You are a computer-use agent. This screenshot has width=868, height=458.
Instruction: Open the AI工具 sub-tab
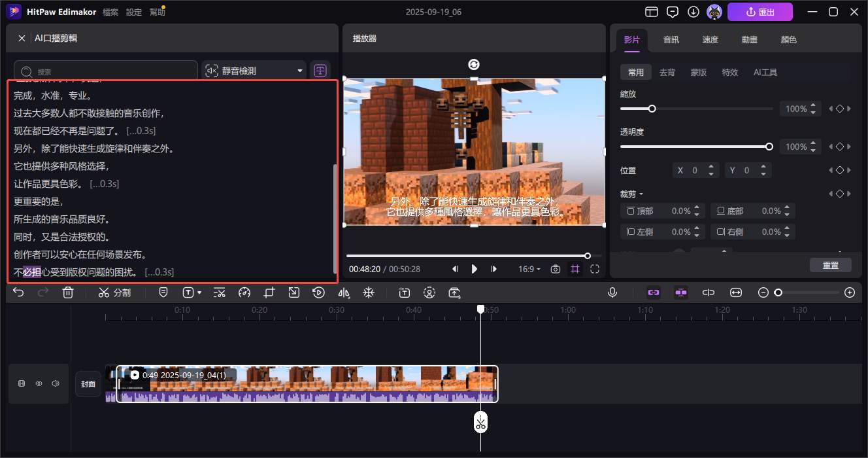[765, 72]
